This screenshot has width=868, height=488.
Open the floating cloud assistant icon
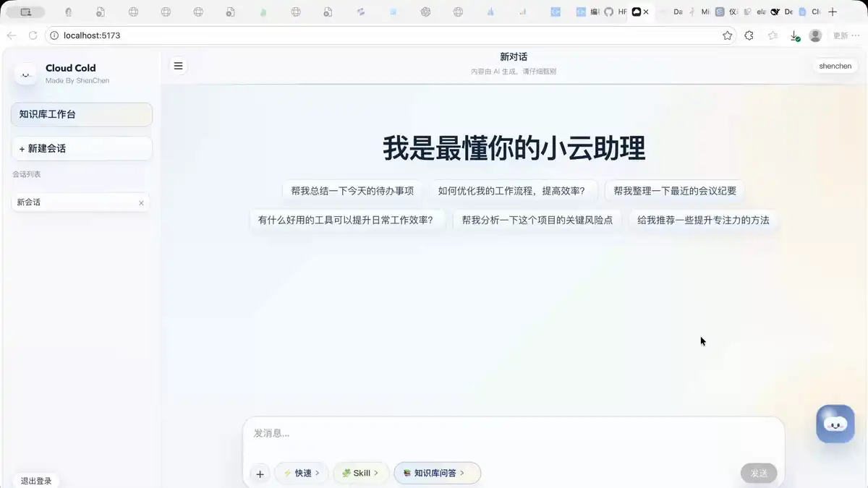(x=835, y=424)
